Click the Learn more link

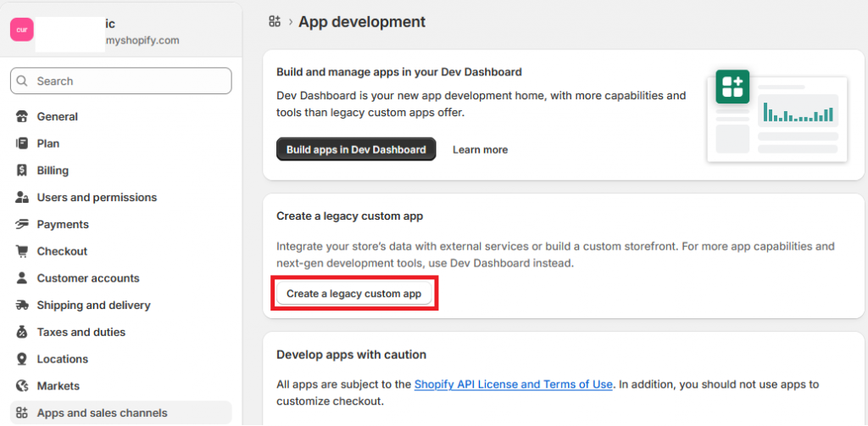(480, 150)
